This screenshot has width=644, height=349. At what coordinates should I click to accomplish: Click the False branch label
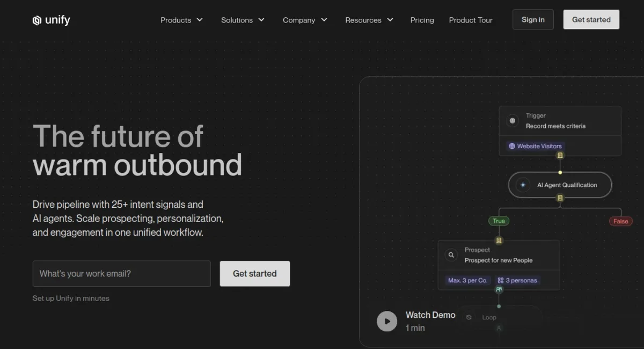point(620,221)
